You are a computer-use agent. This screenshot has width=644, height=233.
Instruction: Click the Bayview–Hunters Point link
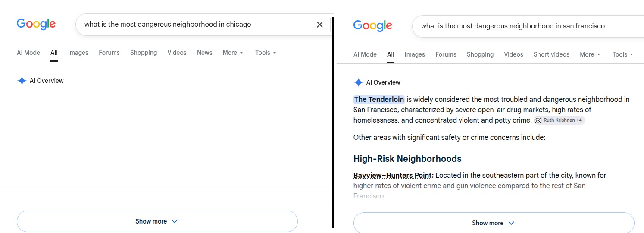click(x=393, y=176)
